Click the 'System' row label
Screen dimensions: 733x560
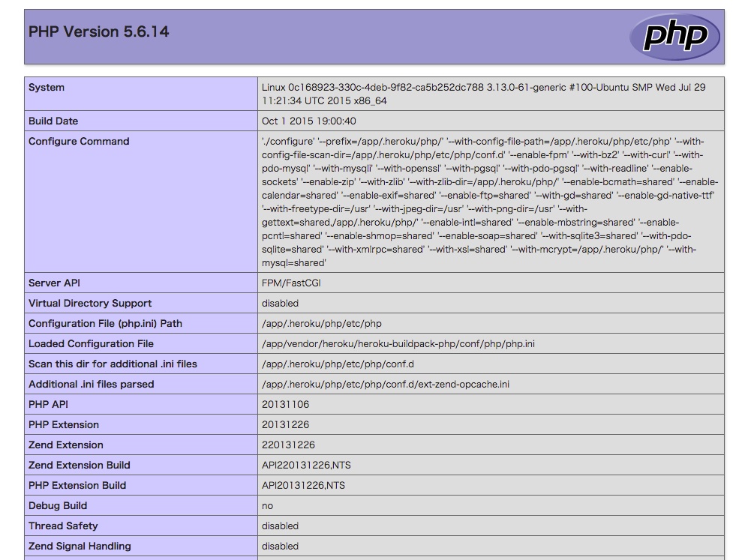[x=47, y=88]
